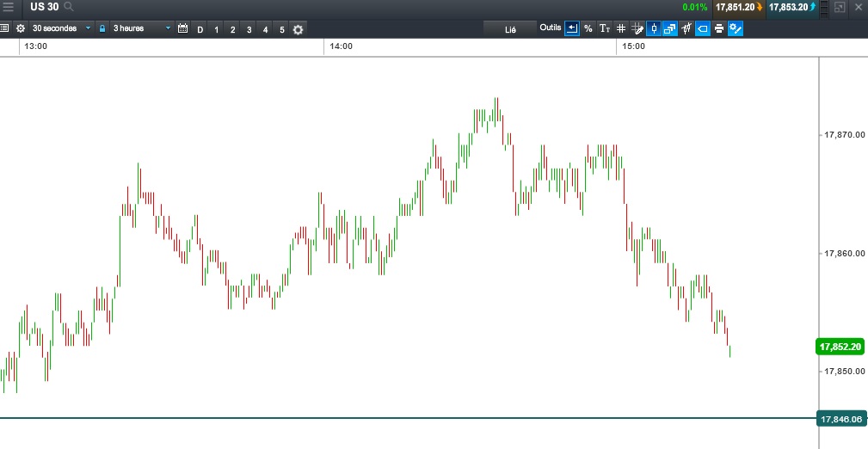Click the Lié link button
The image size is (868, 449).
tap(510, 30)
